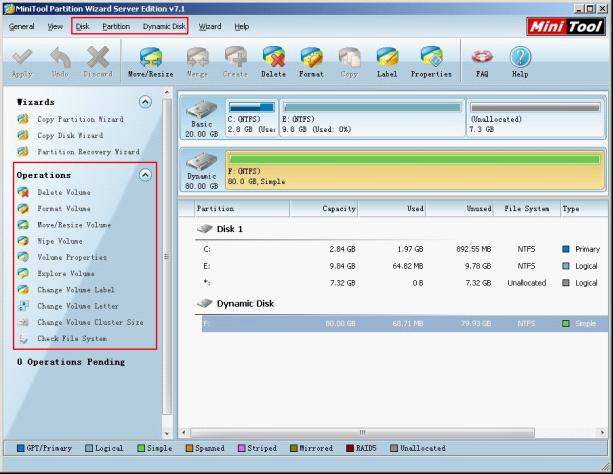
Task: Sort by File System column header
Action: (527, 208)
